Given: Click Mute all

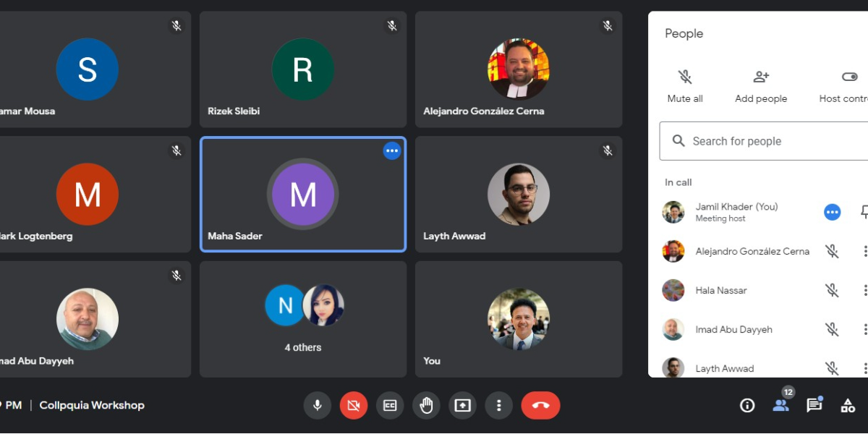Looking at the screenshot, I should coord(685,87).
